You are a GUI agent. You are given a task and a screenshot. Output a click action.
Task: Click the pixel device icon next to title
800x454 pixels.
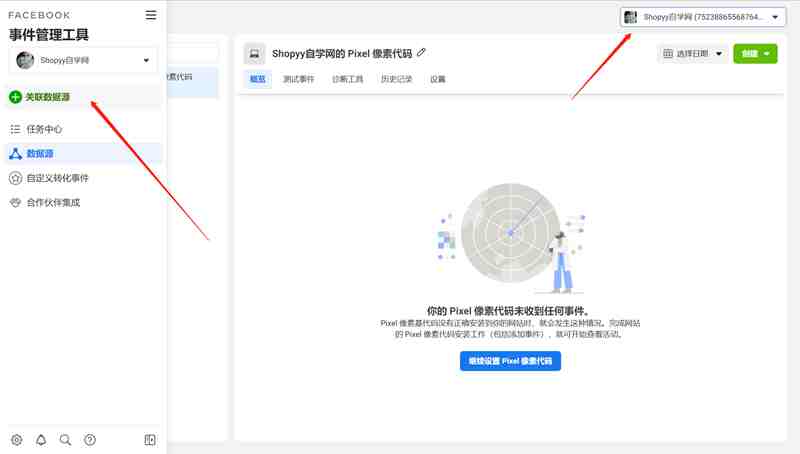[254, 54]
